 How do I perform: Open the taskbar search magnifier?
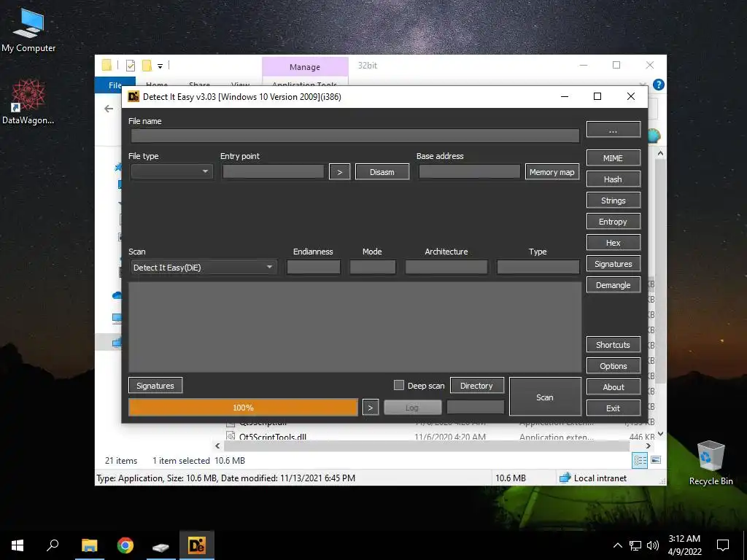click(x=53, y=545)
